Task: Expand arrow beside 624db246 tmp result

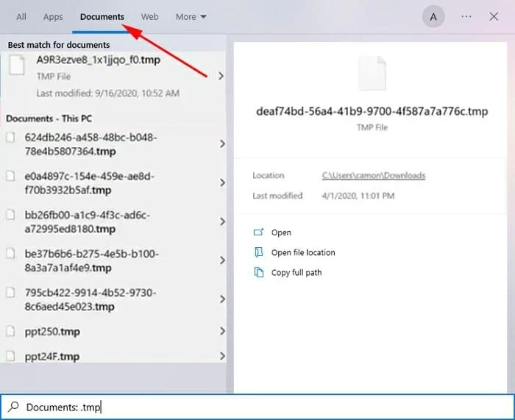Action: (221, 145)
